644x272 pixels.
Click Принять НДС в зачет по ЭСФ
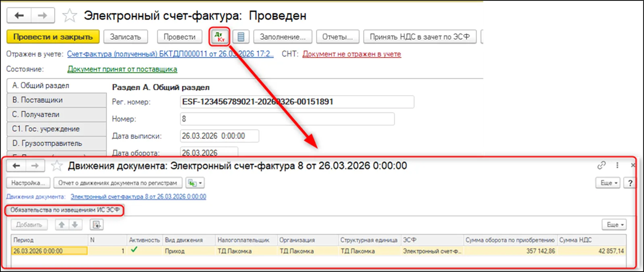420,37
